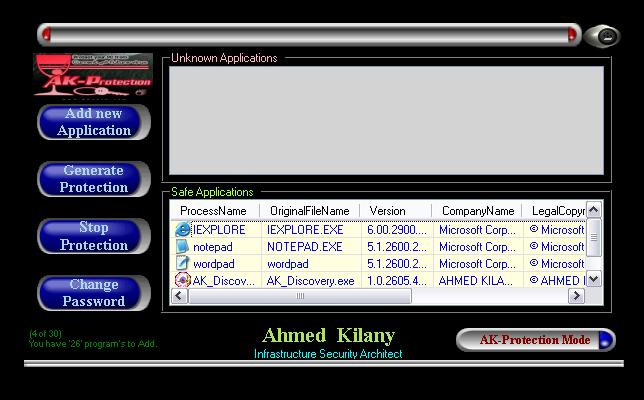This screenshot has height=400, width=644.
Task: Click the list's scroll down arrow
Action: (594, 279)
